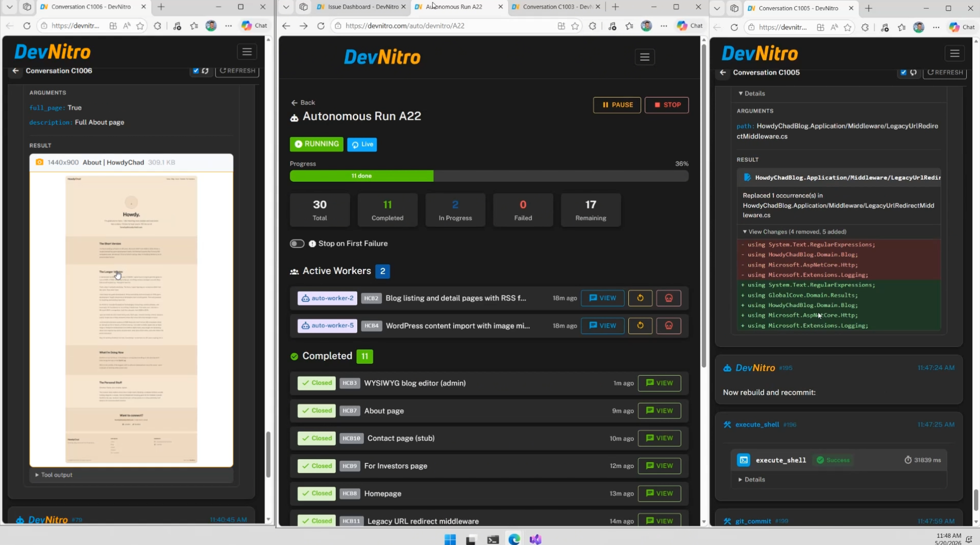Select Autonomous Run A22 tab

(x=458, y=7)
